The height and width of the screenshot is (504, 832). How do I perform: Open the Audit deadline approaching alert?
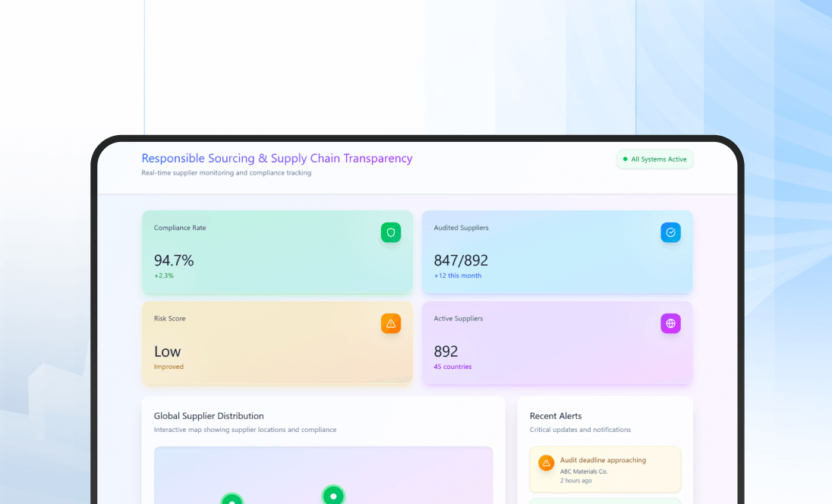[x=605, y=469]
